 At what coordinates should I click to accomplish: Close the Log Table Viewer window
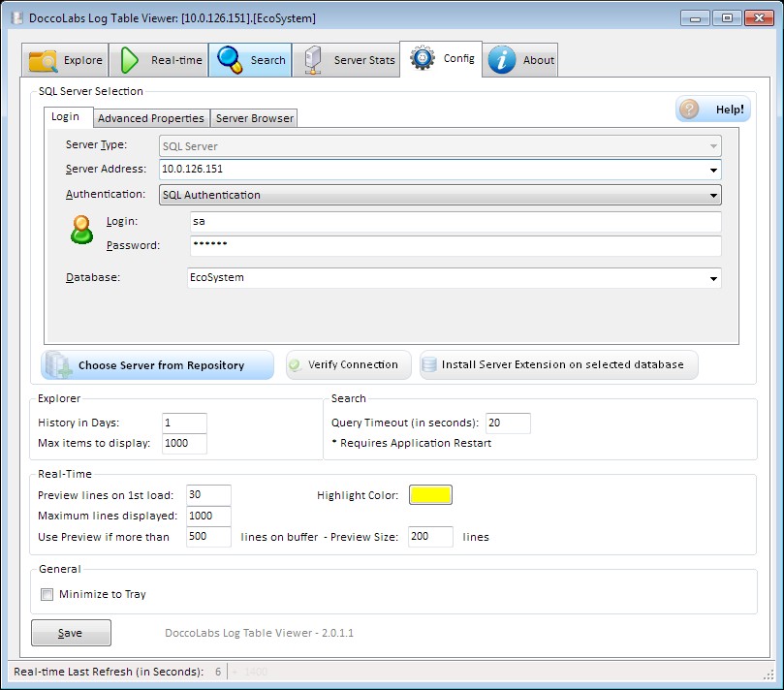(759, 18)
